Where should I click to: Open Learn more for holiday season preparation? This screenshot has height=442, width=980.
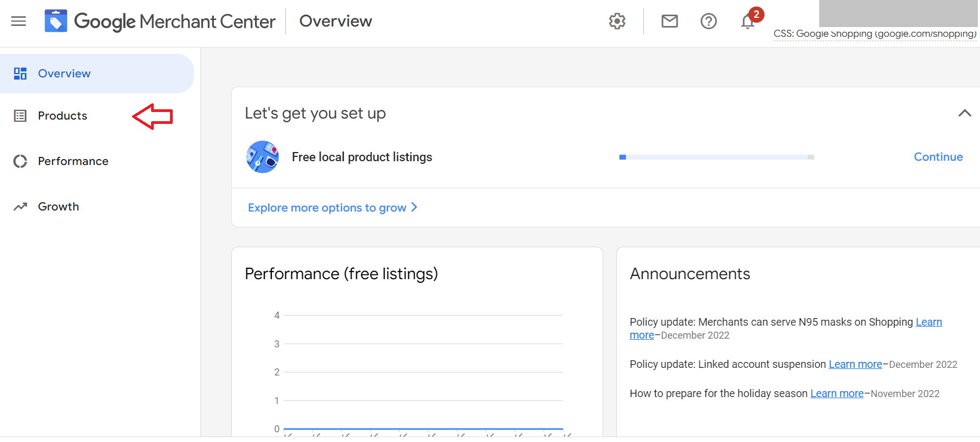coord(837,393)
